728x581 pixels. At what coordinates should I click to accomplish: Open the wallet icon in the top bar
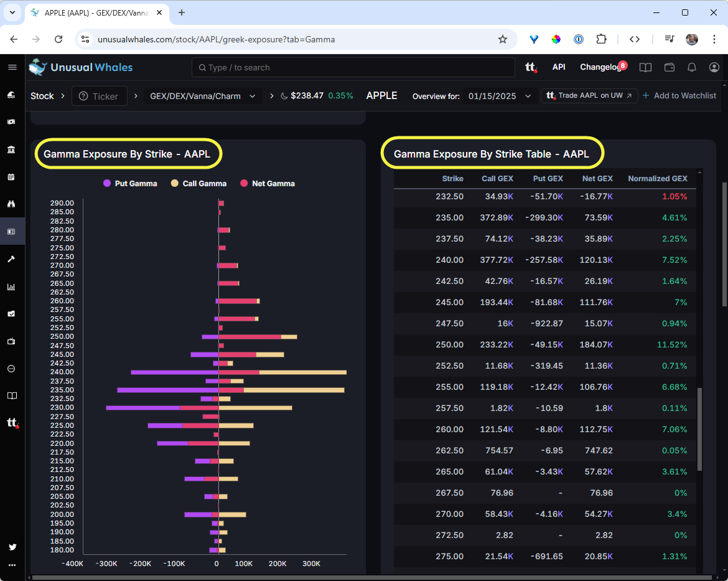click(x=669, y=67)
